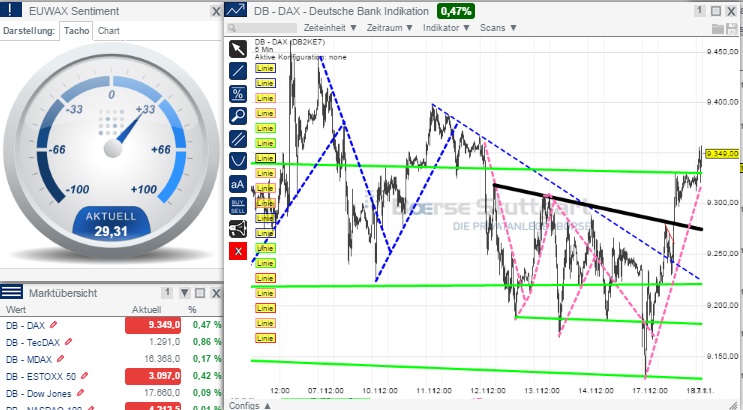The image size is (743, 410).
Task: Click the '1' button in DB - DAX window header
Action: point(699,11)
